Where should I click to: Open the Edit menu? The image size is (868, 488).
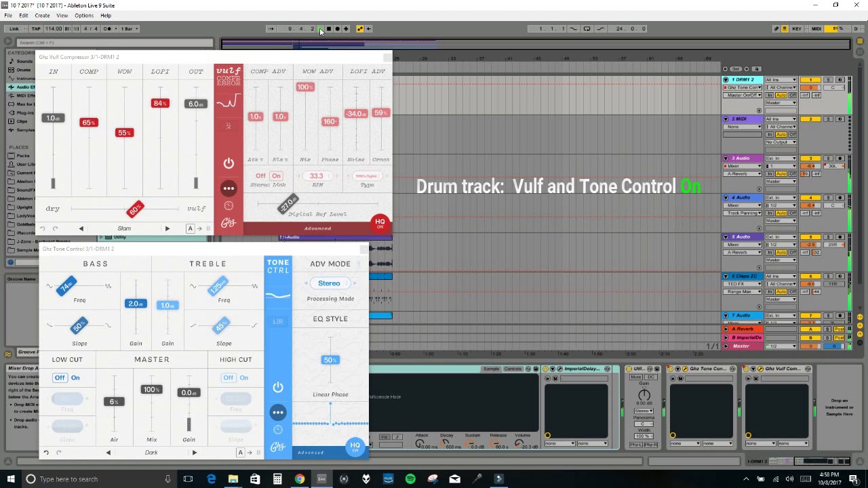coord(24,16)
